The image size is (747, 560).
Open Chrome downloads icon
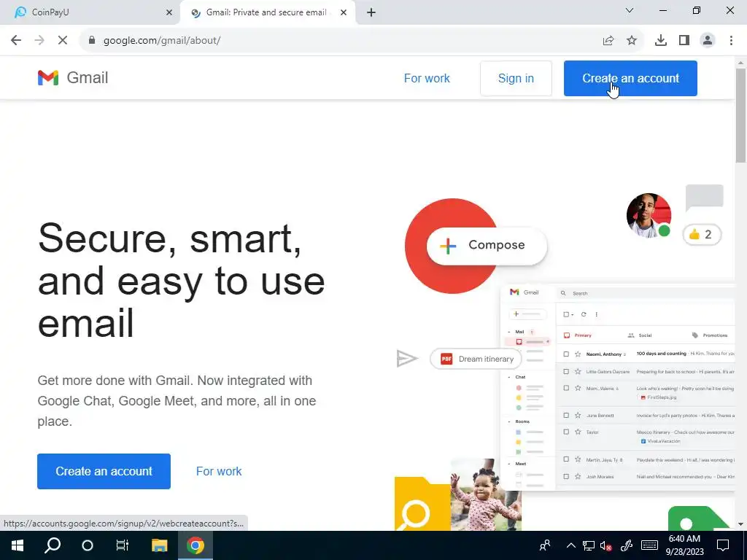(661, 41)
